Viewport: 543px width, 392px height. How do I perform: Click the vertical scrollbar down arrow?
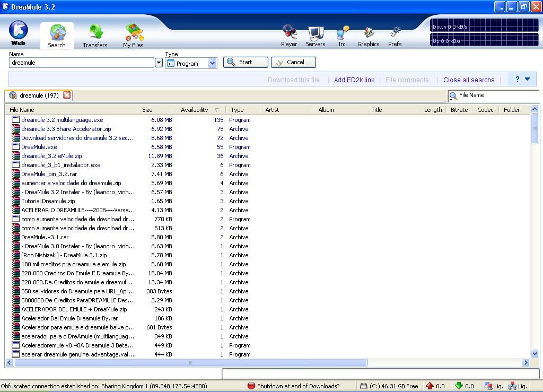coord(535,354)
